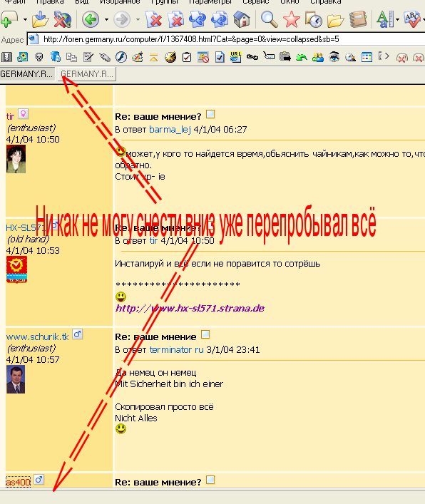The width and height of the screenshot is (425, 504).
Task: Open Search with magnifying glass icon
Action: pos(269,19)
